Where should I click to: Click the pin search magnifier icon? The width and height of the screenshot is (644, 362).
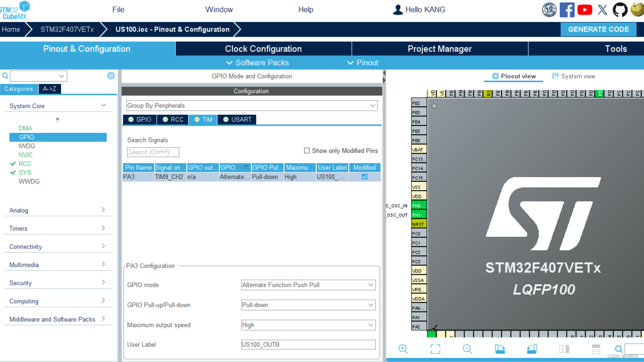(619, 349)
